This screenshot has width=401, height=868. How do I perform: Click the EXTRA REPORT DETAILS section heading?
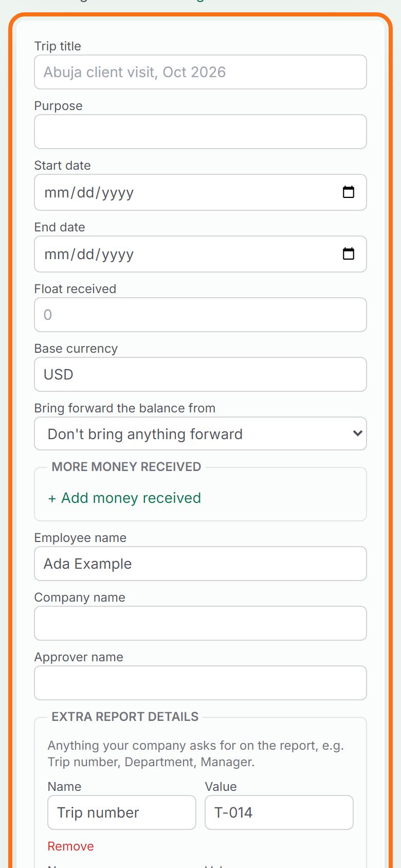125,716
